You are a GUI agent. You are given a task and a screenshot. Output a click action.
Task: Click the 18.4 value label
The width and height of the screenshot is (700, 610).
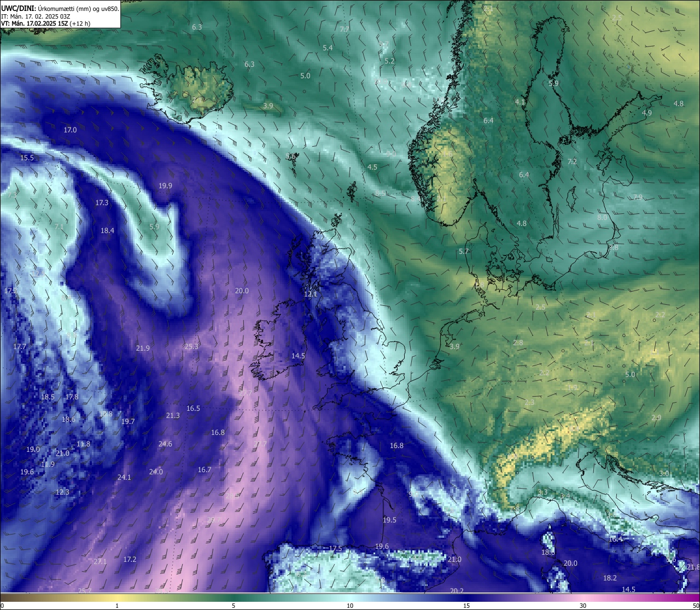[x=107, y=230]
